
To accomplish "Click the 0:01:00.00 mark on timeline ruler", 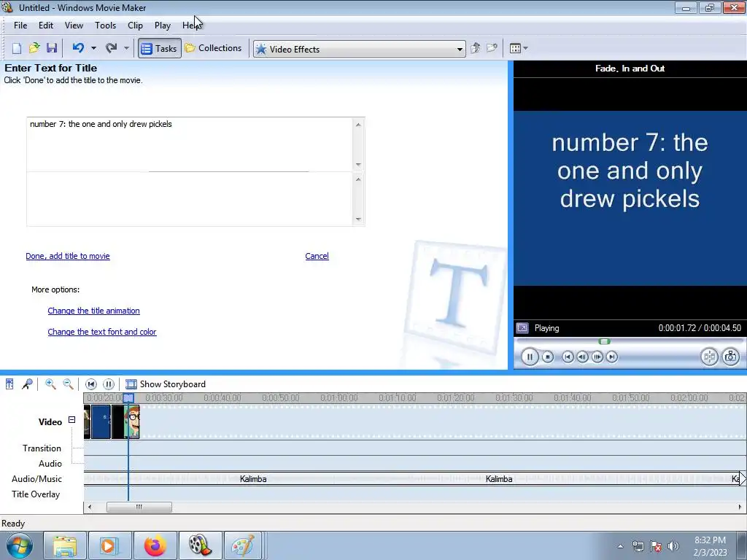I will coord(338,397).
